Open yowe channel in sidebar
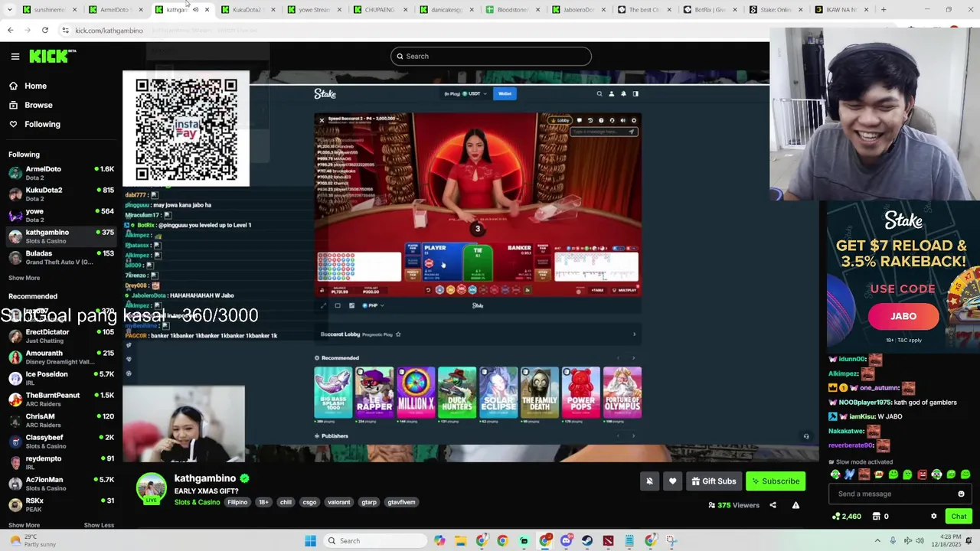Viewport: 980px width, 551px height. 61,215
